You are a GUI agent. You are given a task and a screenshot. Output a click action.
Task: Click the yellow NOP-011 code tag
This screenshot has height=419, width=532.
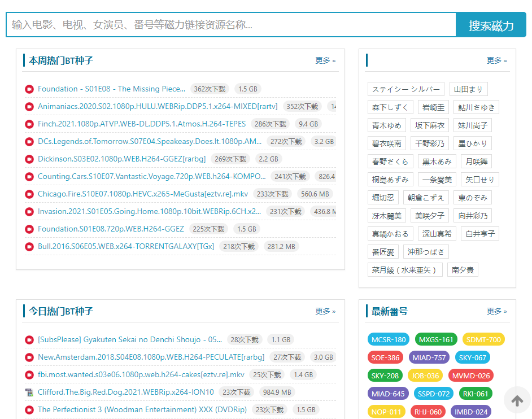click(386, 412)
